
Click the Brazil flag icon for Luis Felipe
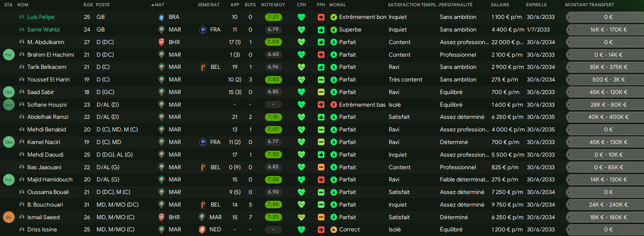pos(161,17)
